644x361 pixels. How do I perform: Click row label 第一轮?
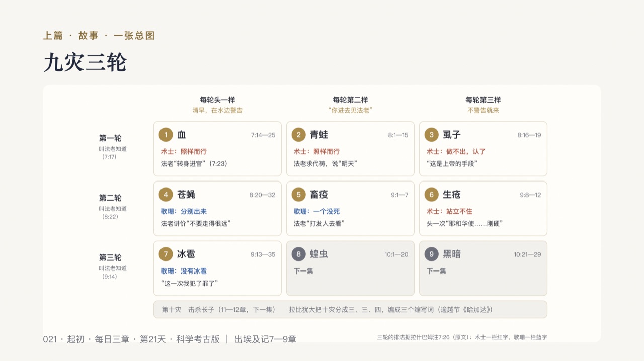tap(110, 138)
